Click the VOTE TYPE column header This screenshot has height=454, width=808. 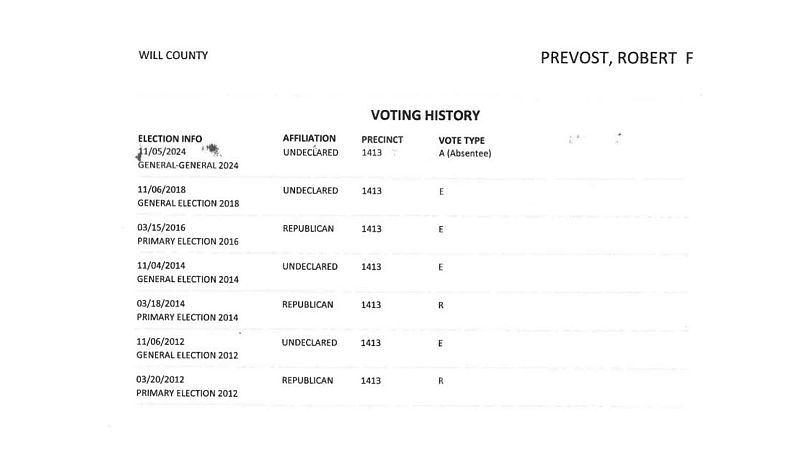coord(461,140)
